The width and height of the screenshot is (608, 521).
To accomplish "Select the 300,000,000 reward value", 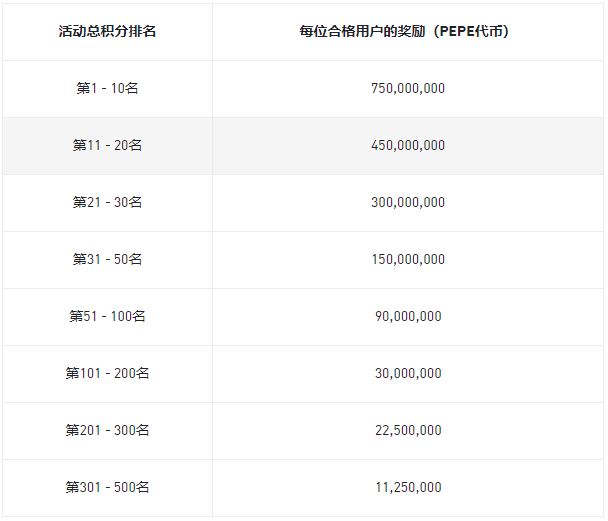I will tap(407, 202).
